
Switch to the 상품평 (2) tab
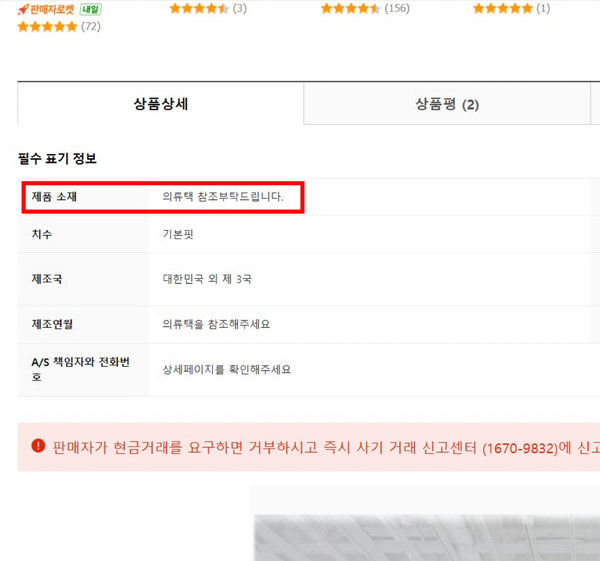(x=447, y=104)
